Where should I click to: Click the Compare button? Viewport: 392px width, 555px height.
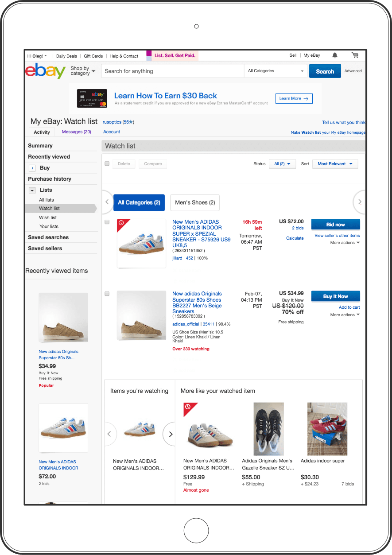click(153, 164)
